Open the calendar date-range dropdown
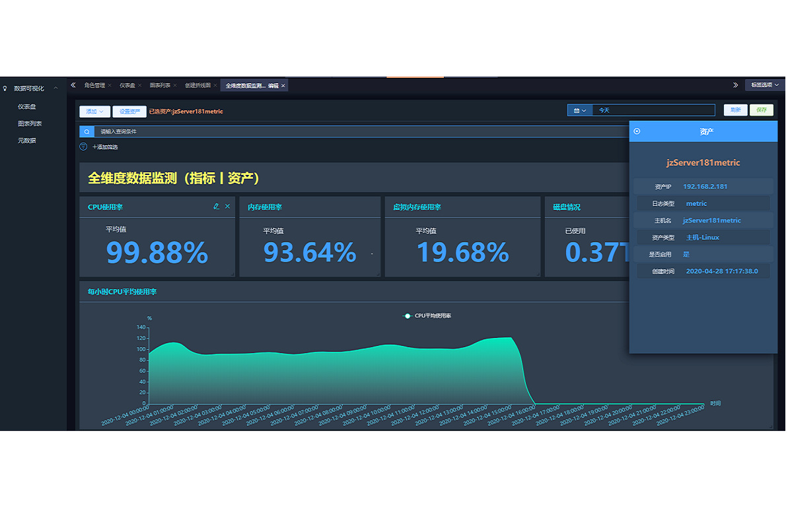 (x=580, y=111)
